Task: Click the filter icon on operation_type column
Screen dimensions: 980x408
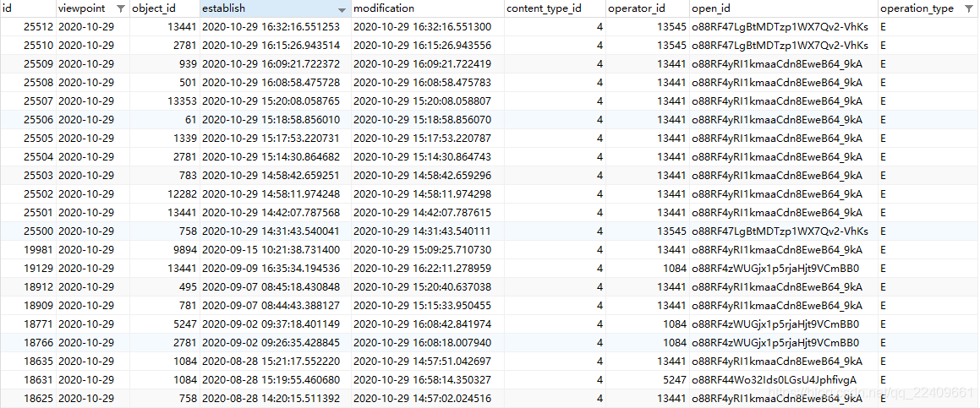Action: click(969, 8)
